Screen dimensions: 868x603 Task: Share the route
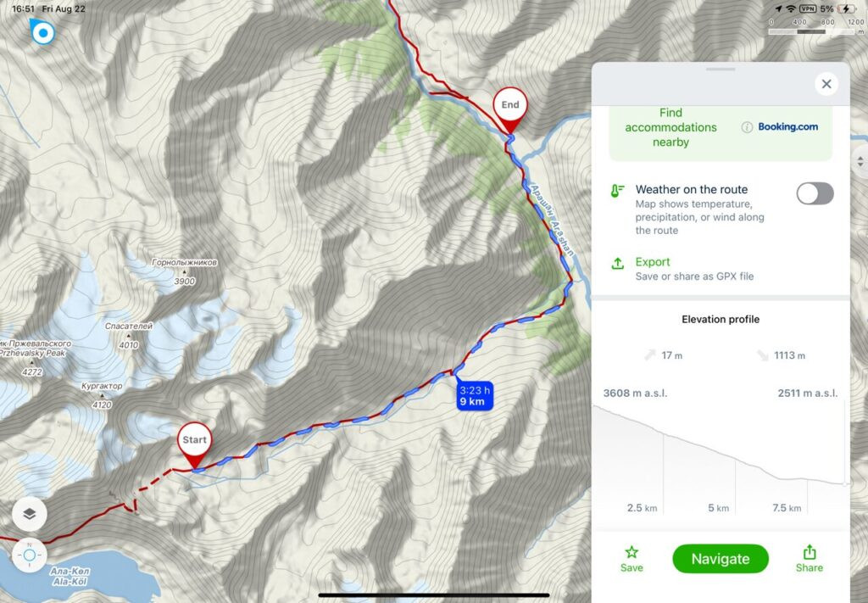point(810,559)
